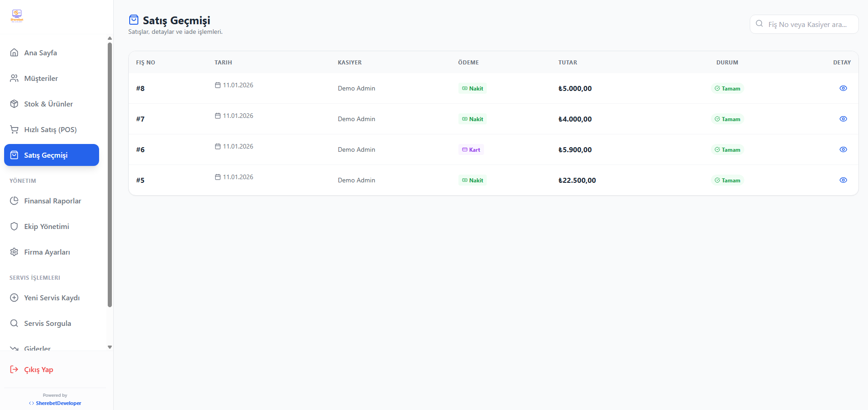Navigate to Firma Ayarları
The height and width of the screenshot is (410, 868).
pos(47,252)
